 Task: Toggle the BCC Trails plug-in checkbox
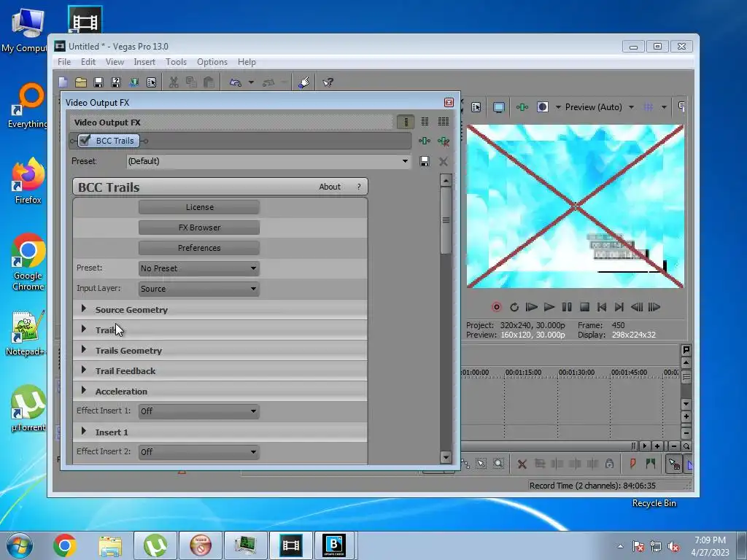click(85, 141)
